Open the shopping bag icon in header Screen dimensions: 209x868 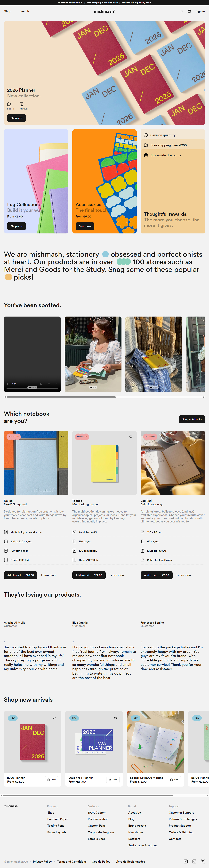coord(189,11)
